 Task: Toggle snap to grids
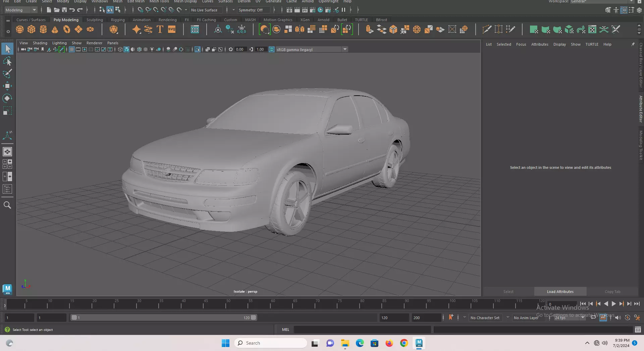click(x=141, y=10)
